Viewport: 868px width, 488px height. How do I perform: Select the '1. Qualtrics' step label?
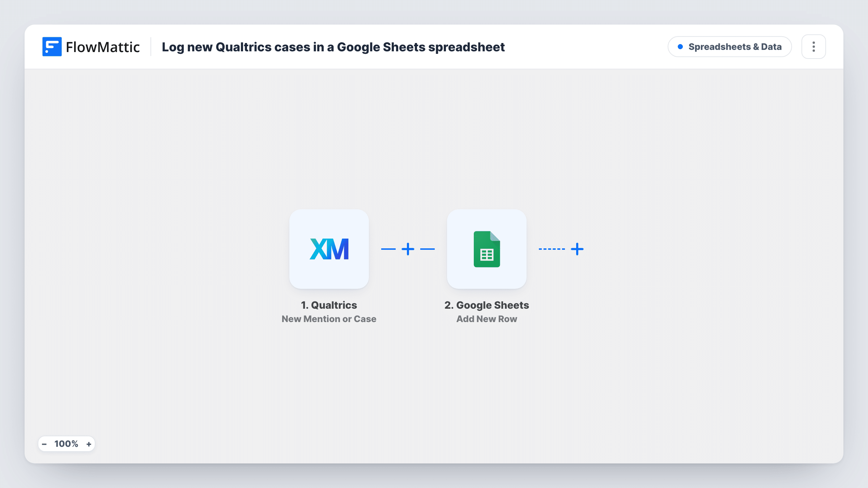(329, 305)
